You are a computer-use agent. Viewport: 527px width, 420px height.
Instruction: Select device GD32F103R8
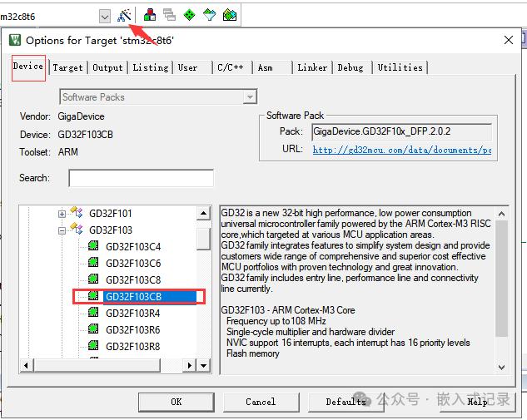pos(133,347)
